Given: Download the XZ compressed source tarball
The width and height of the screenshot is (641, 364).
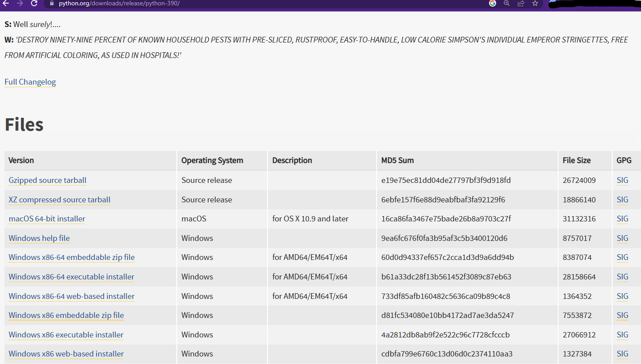Looking at the screenshot, I should tap(59, 200).
